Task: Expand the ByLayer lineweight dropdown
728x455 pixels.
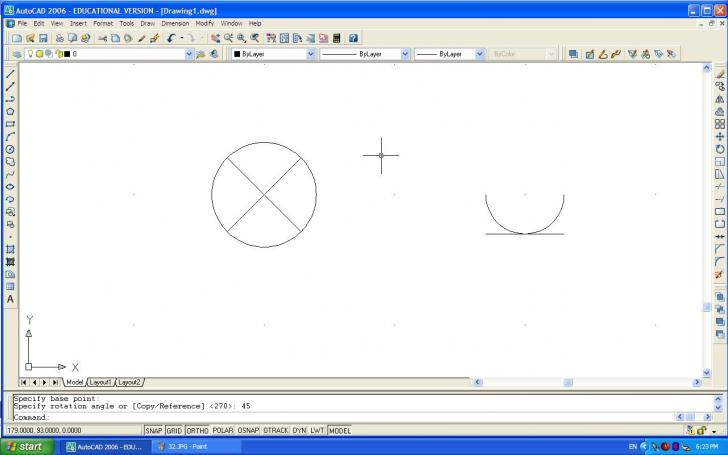Action: [480, 54]
